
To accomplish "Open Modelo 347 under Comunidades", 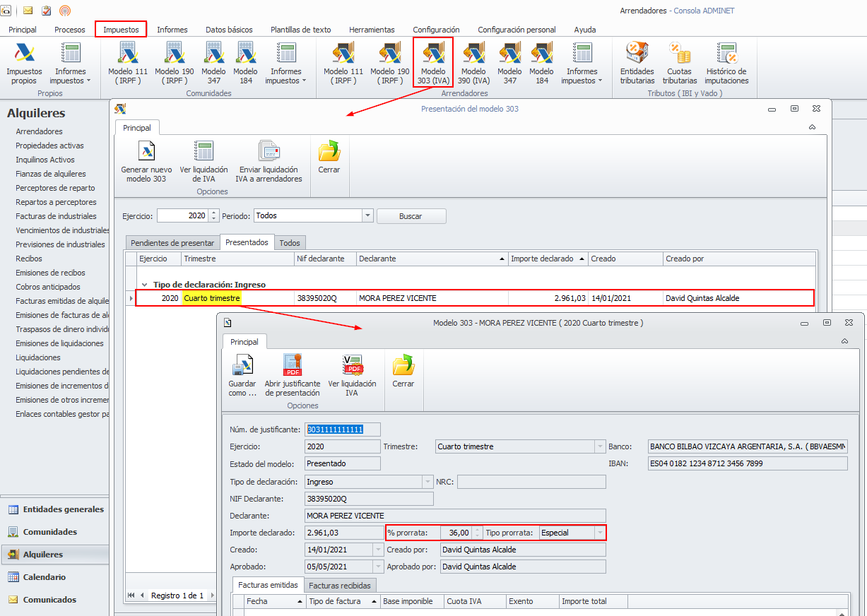I will pos(213,64).
